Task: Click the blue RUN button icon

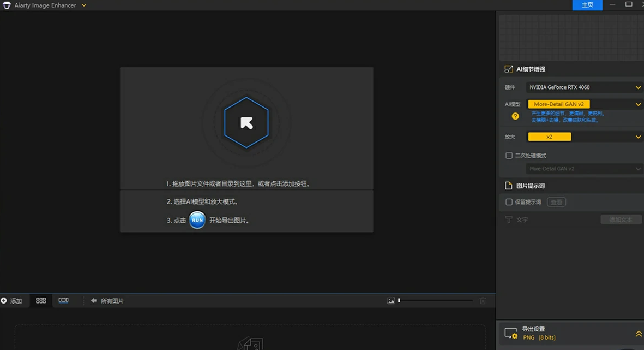Action: (x=197, y=220)
